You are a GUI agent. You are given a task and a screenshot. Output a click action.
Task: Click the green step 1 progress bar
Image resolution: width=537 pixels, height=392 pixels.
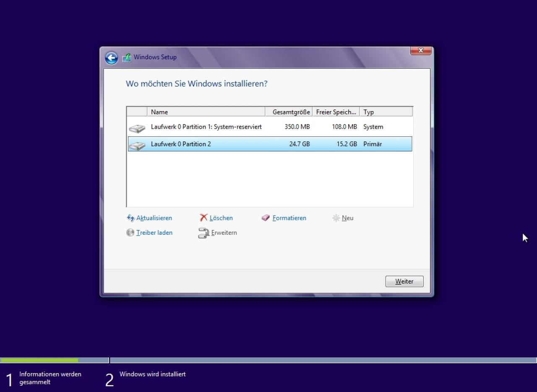(39, 360)
